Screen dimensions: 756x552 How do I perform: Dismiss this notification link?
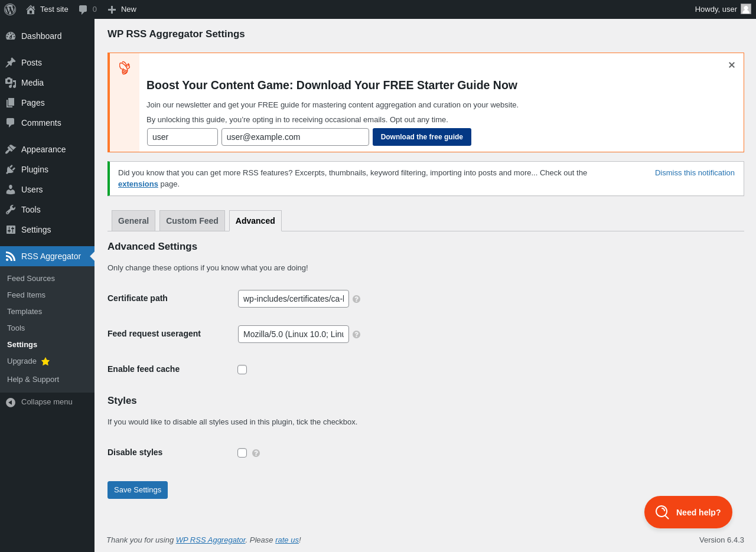pyautogui.click(x=695, y=173)
